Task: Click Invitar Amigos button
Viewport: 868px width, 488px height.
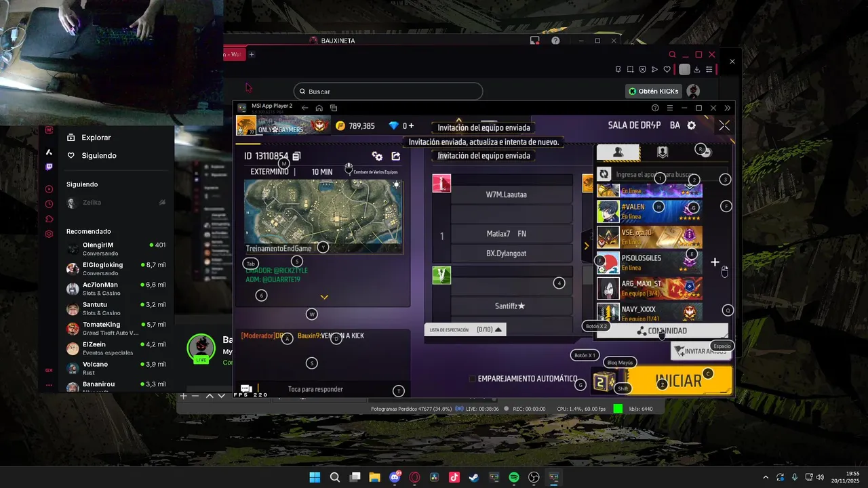Action: click(701, 350)
